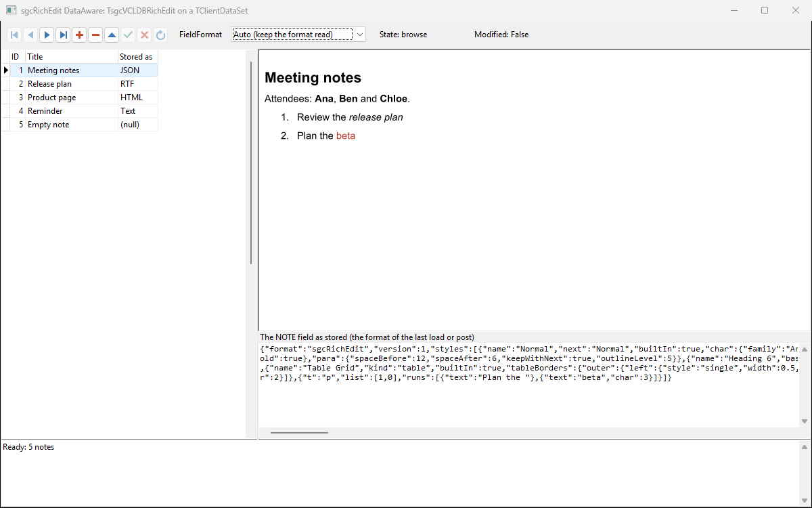Click the Modified: False label
Viewport: 812px width, 508px height.
(501, 35)
